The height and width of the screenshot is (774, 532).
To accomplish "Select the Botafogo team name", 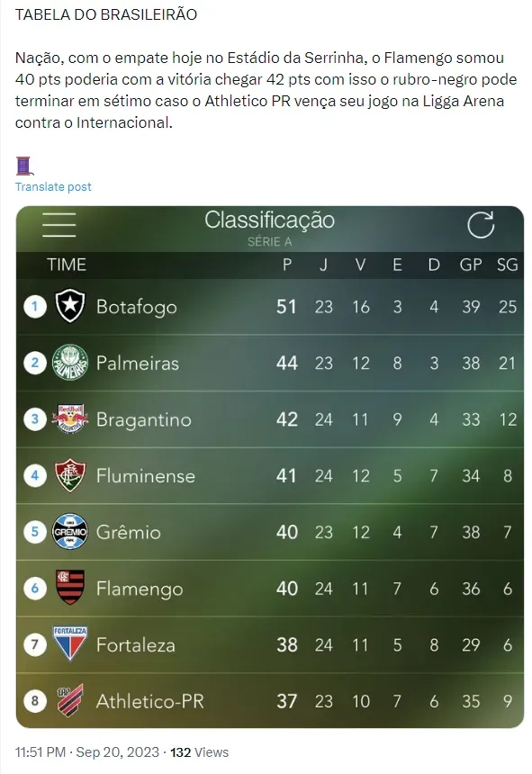I will [136, 307].
